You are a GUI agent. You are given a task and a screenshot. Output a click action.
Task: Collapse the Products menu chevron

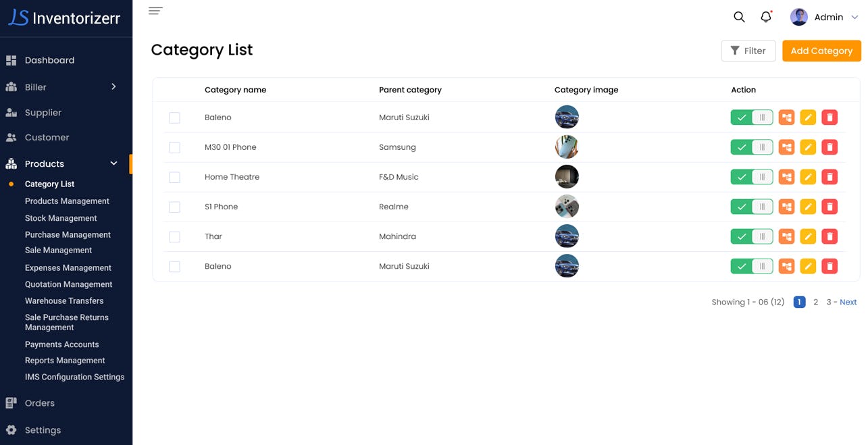click(113, 163)
